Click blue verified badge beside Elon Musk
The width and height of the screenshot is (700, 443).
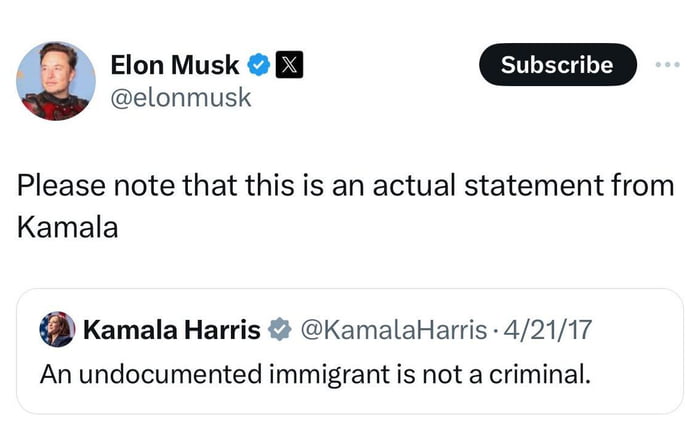click(257, 66)
